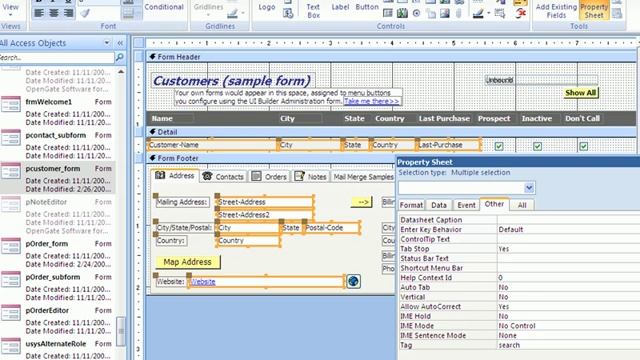This screenshot has width=640, height=360.
Task: Switch to the Address tab
Action: point(175,176)
